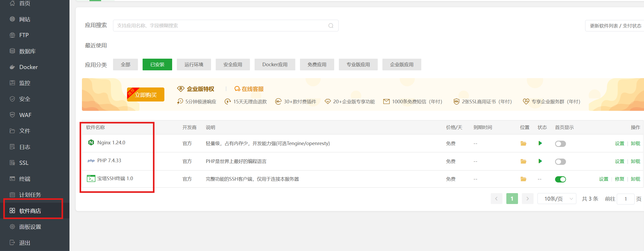The image size is (644, 251).
Task: Select the 免费应用 category tab
Action: [317, 65]
